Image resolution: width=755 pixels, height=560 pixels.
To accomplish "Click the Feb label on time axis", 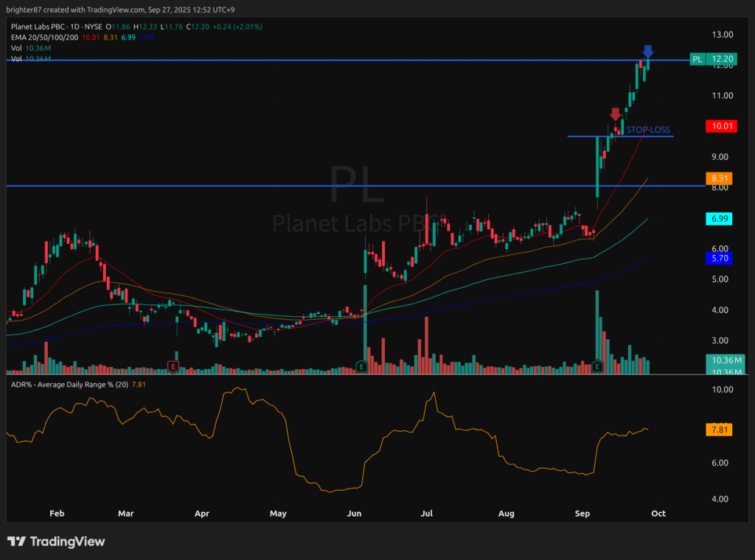I will 57,514.
